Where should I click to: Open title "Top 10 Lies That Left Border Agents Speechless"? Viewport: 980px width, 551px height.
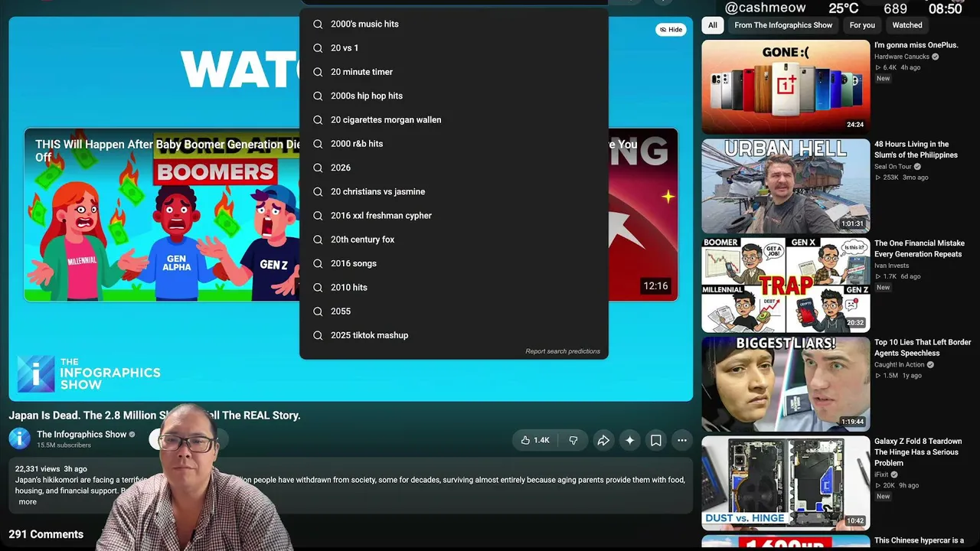pos(923,347)
